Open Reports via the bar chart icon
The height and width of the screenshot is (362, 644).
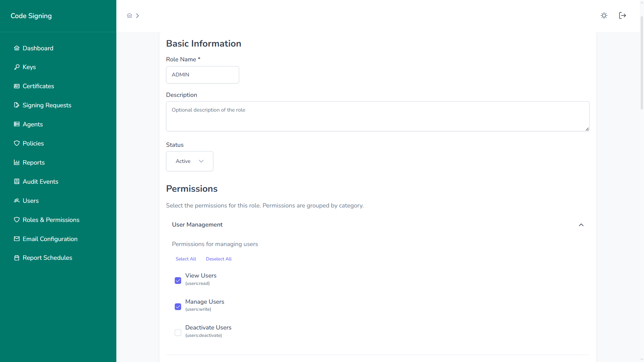pos(16,162)
